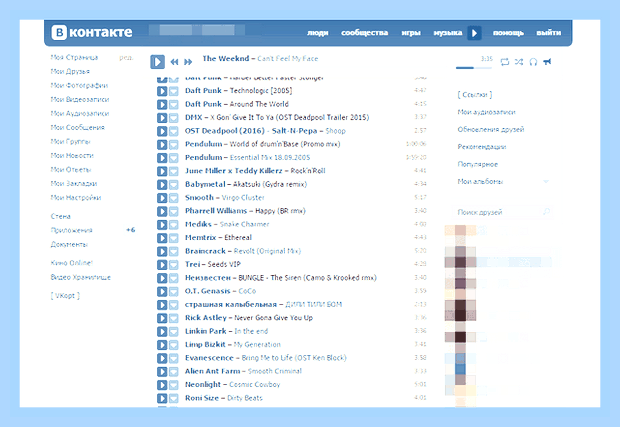Toggle shuffle playback in the player
The width and height of the screenshot is (620, 427).
point(519,62)
